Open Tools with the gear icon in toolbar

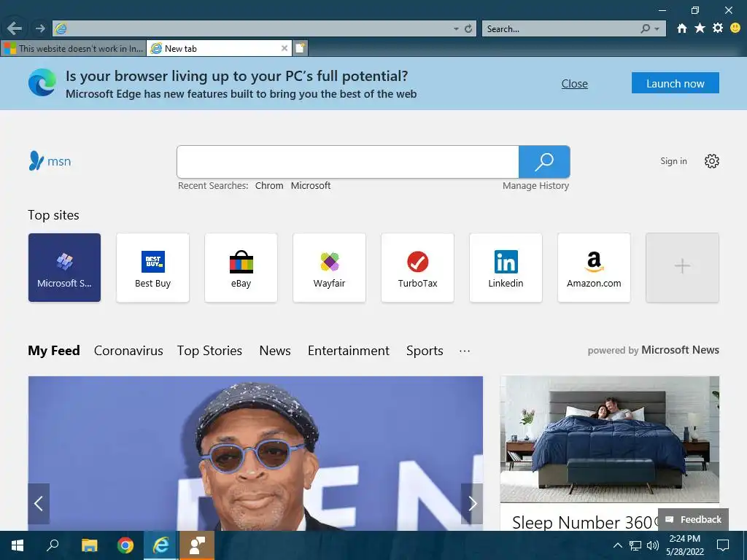coord(718,28)
